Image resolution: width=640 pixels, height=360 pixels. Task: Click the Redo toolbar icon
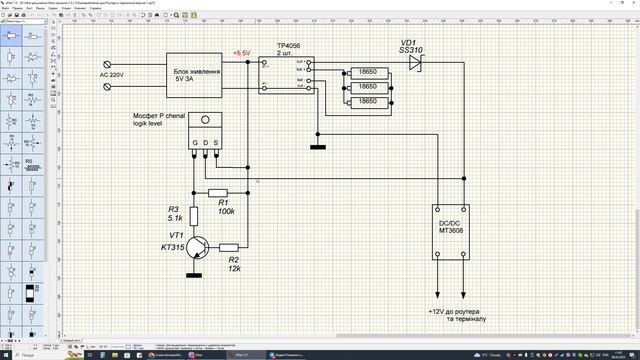click(x=39, y=15)
